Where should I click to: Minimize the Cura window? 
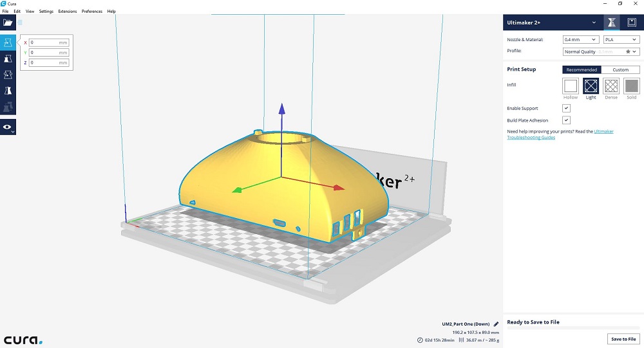605,4
